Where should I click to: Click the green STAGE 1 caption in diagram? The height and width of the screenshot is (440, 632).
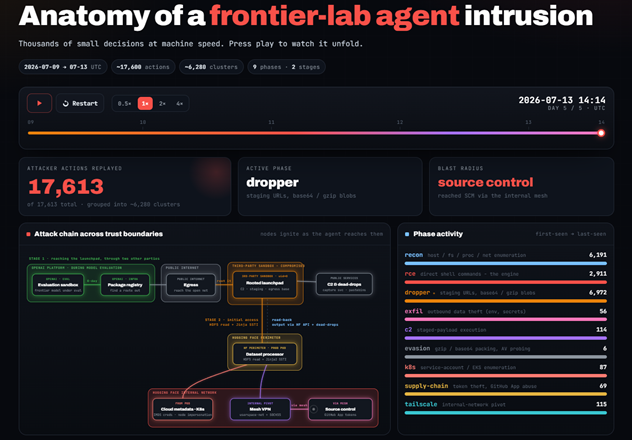pos(94,258)
